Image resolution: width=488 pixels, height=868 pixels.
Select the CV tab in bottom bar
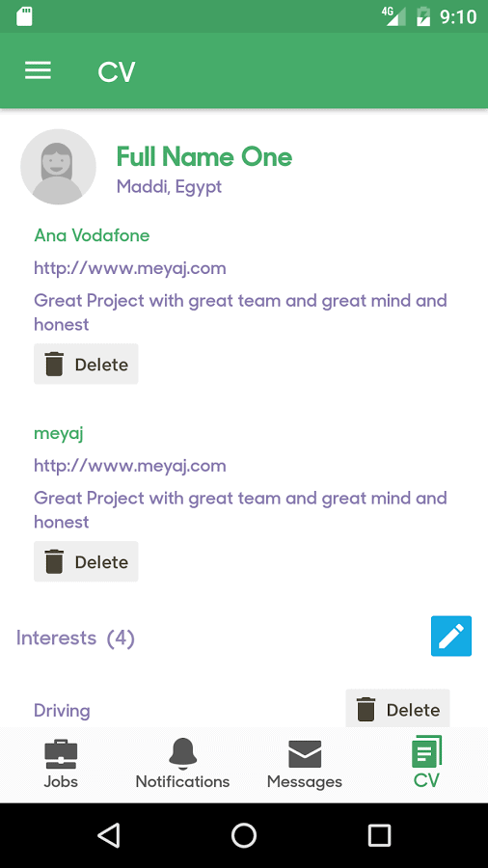[426, 763]
